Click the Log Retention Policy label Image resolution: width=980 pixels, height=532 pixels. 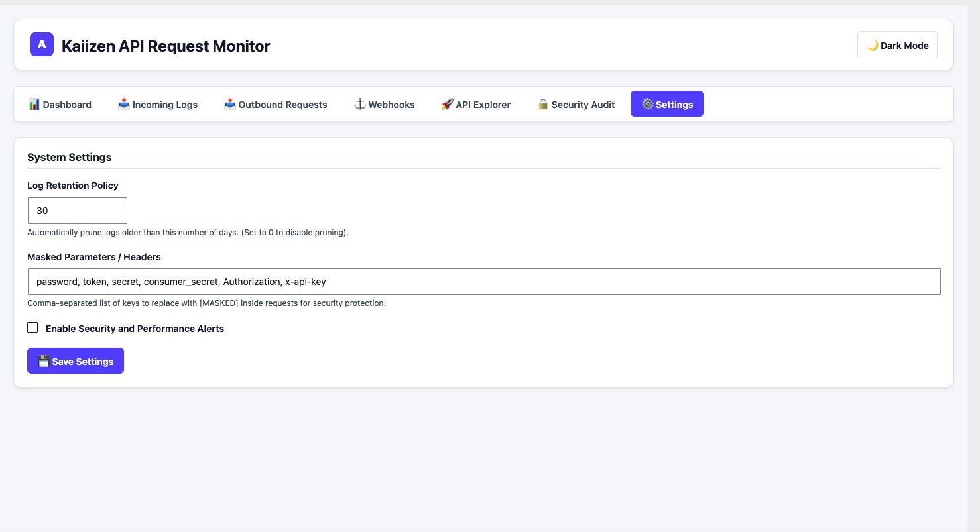click(x=73, y=186)
